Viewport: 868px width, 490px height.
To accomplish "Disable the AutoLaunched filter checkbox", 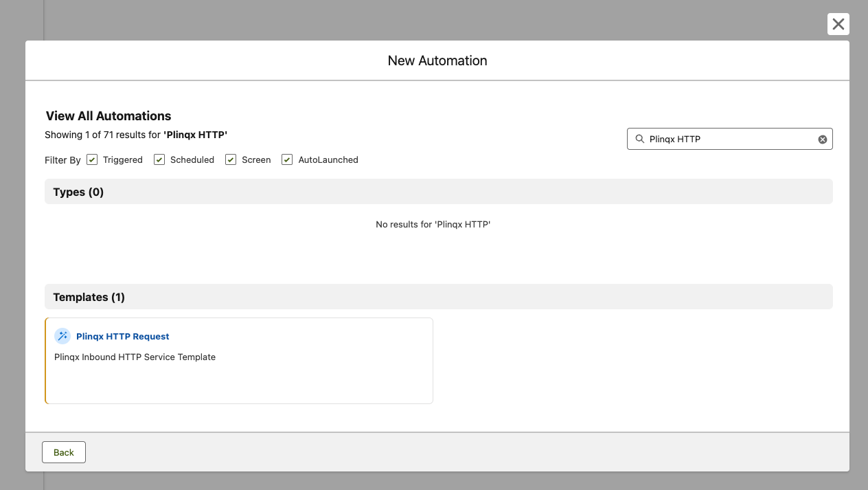I will [287, 159].
